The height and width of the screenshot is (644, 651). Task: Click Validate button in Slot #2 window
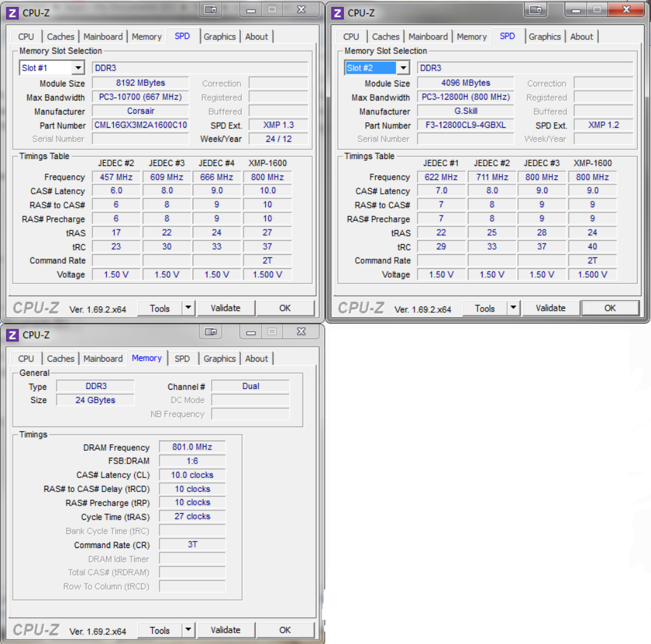tap(551, 308)
